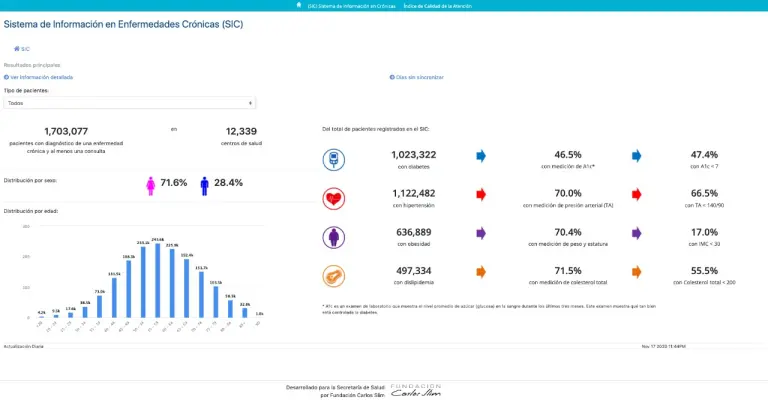Click the 1,023,322 diabetes patient count
The width and height of the screenshot is (768, 400).
(x=413, y=155)
